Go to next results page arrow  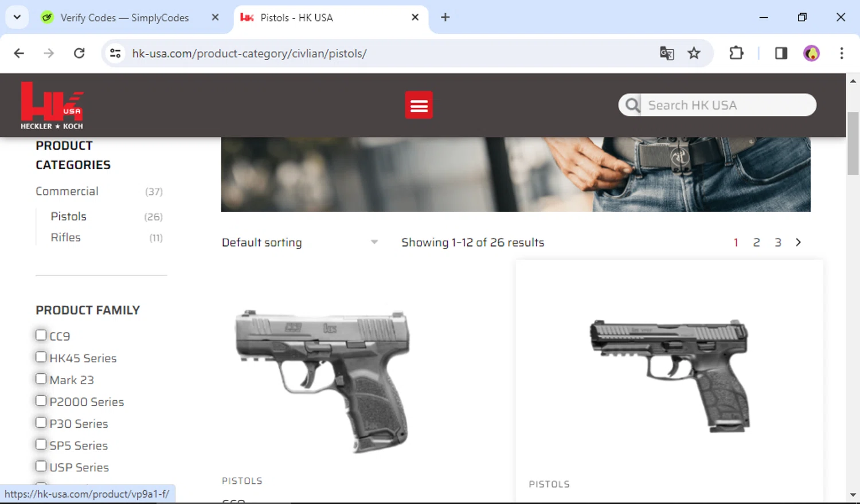pyautogui.click(x=798, y=242)
